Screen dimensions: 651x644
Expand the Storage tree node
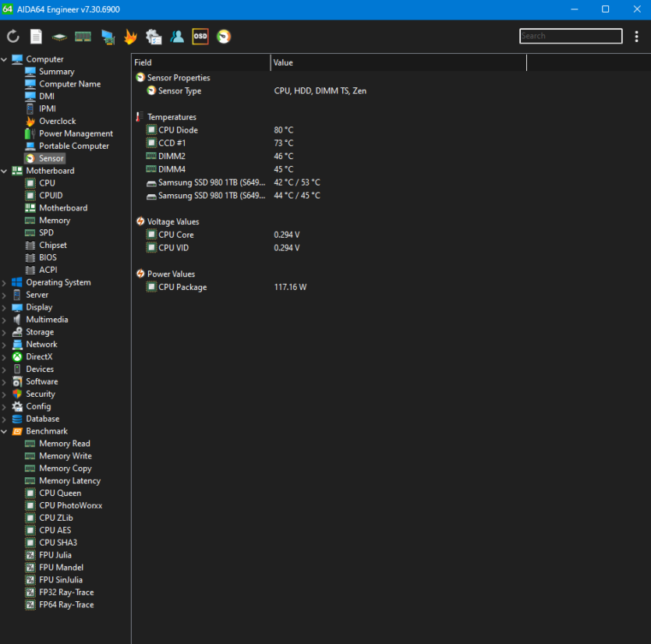pos(4,332)
